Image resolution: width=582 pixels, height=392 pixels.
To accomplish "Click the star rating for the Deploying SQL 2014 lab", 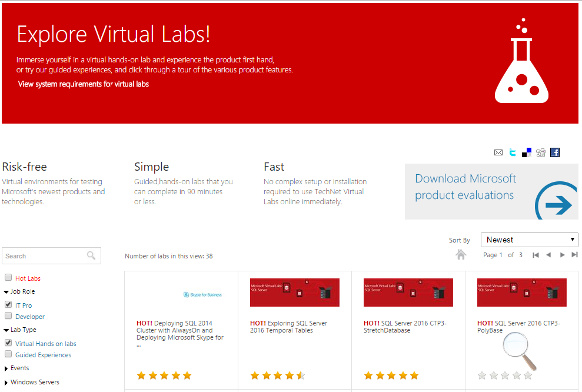I will (164, 376).
